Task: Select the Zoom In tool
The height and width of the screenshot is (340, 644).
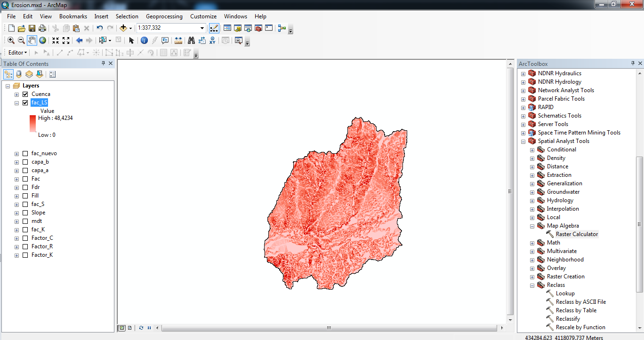Action: tap(11, 40)
